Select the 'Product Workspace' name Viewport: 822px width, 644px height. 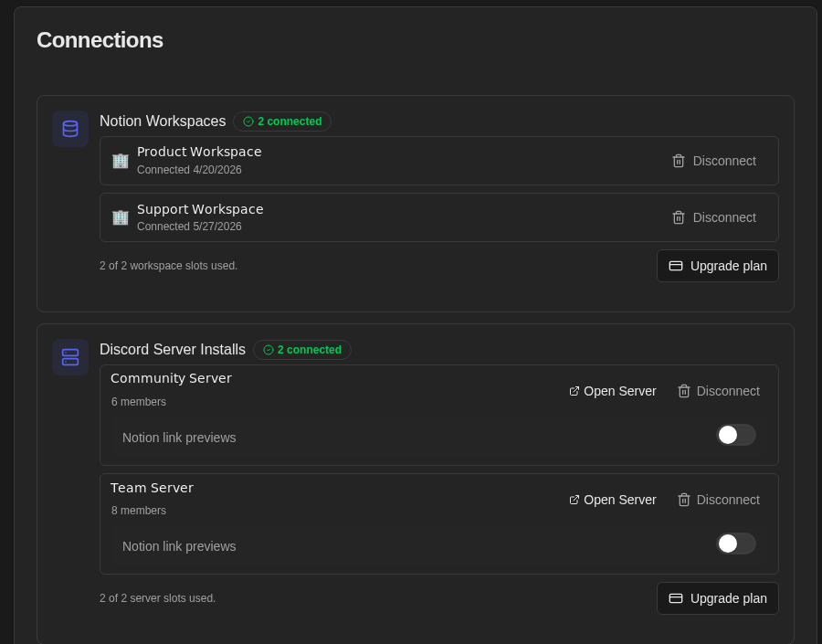tap(199, 152)
